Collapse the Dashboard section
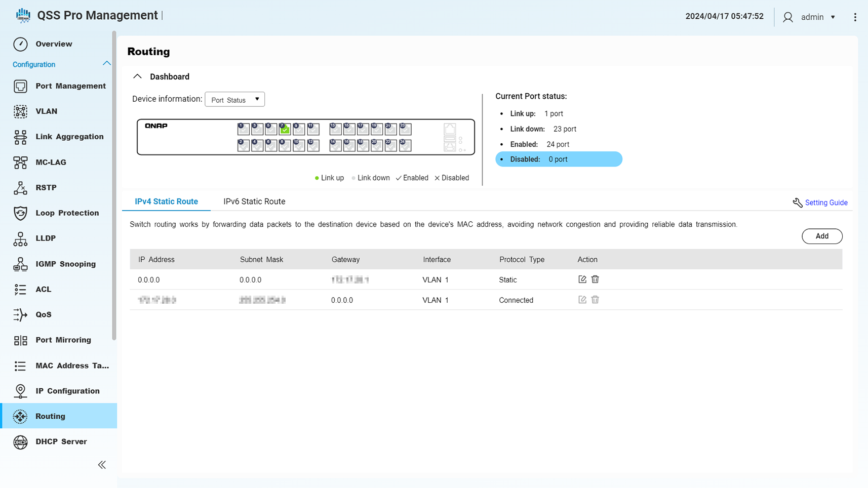Screen dimensions: 868x488 137,76
